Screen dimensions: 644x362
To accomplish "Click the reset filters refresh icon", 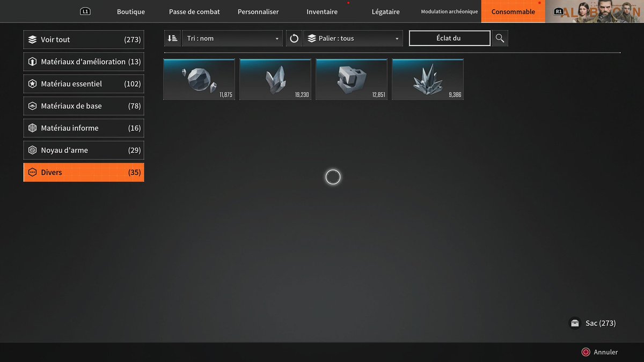I will pyautogui.click(x=294, y=38).
